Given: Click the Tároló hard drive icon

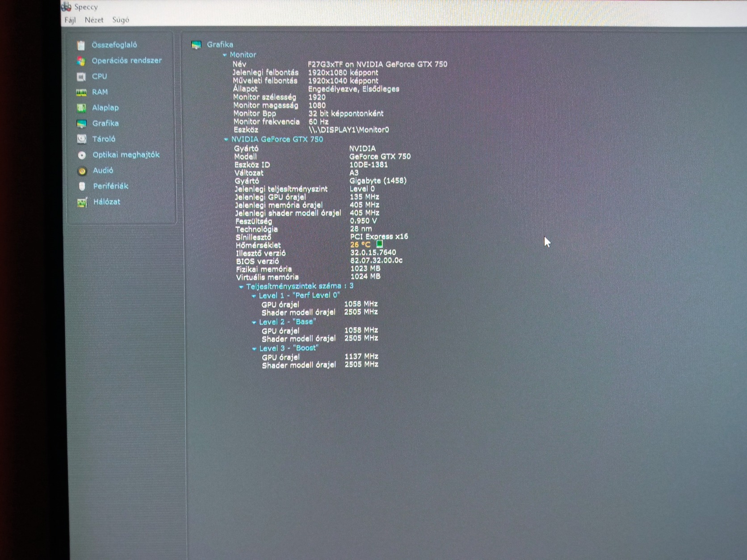Looking at the screenshot, I should [x=82, y=139].
